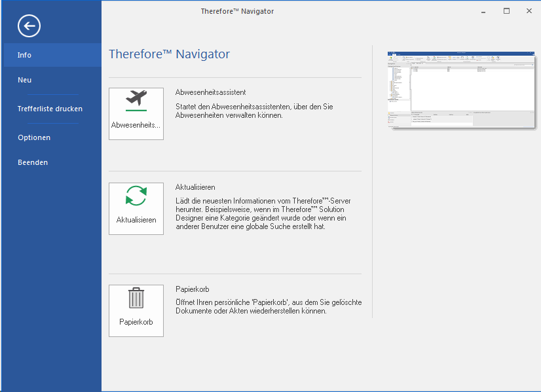Click the Therefore Navigator page title
This screenshot has height=392, width=541.
pos(170,54)
